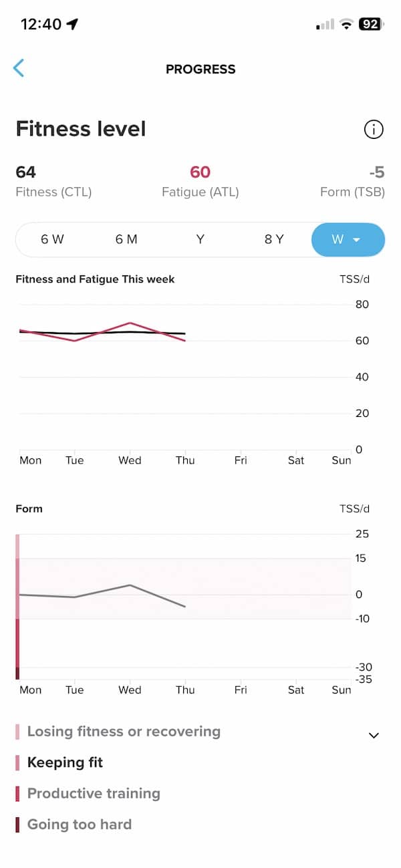Tap the Fatigue (ATL) value 60
The width and height of the screenshot is (401, 868).
200,172
